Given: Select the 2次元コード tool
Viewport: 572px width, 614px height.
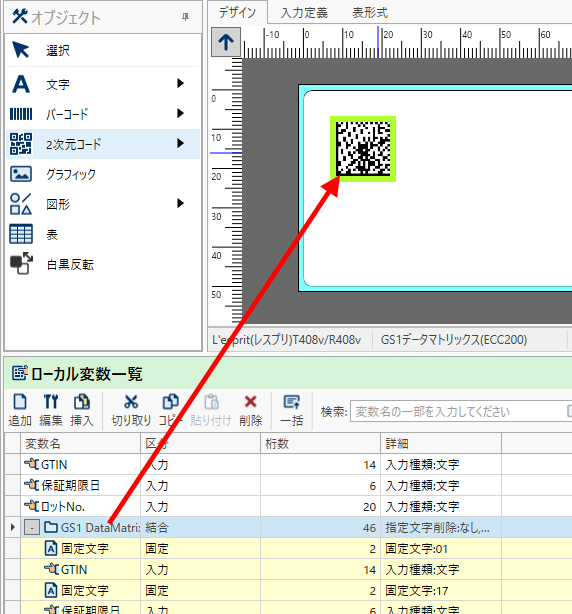Looking at the screenshot, I should tap(103, 144).
